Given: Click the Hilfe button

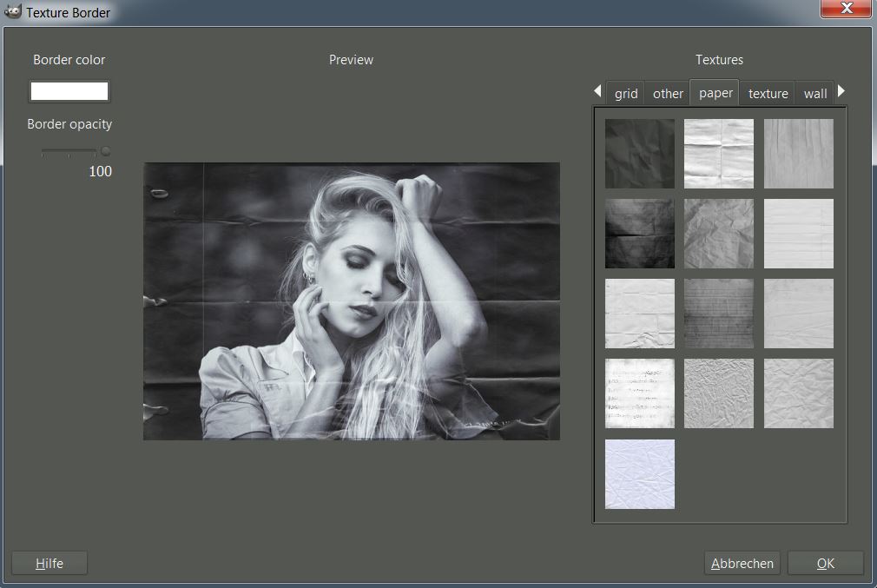Looking at the screenshot, I should tap(49, 563).
